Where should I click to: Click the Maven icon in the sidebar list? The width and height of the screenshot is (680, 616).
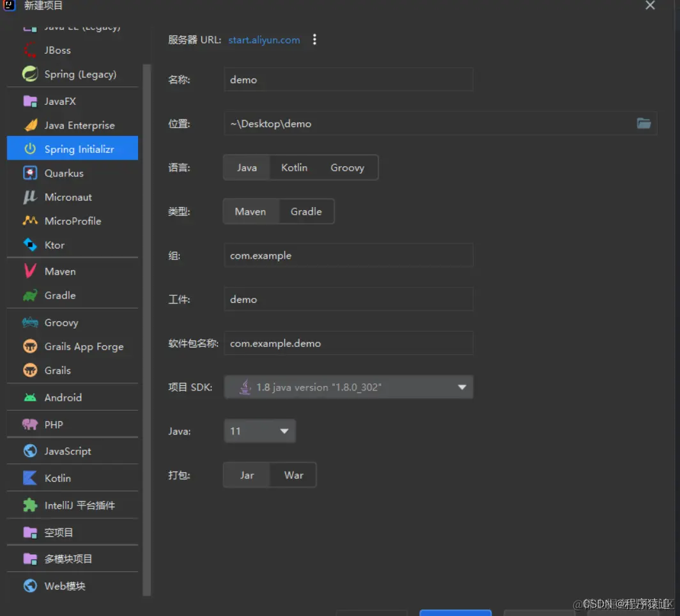(30, 272)
